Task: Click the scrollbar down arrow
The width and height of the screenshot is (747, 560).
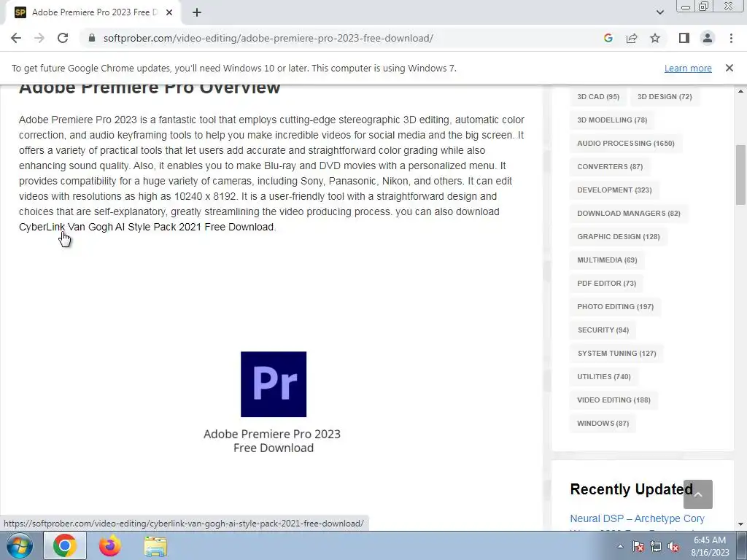Action: pos(740,524)
